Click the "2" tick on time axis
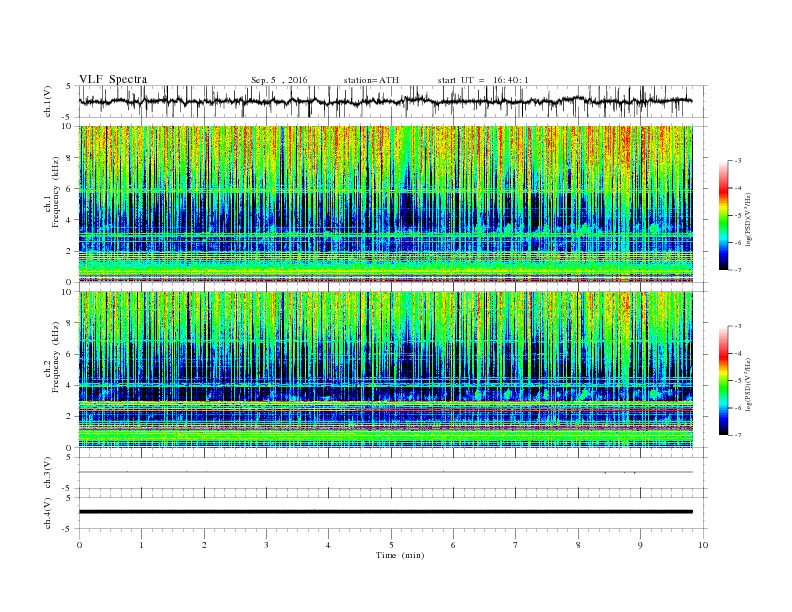This screenshot has height=612, width=792. [204, 545]
